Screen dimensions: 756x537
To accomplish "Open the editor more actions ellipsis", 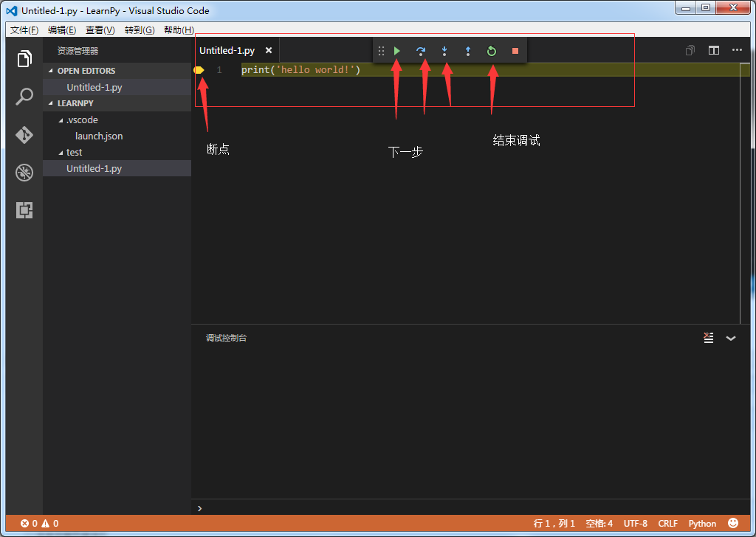I will click(x=737, y=50).
